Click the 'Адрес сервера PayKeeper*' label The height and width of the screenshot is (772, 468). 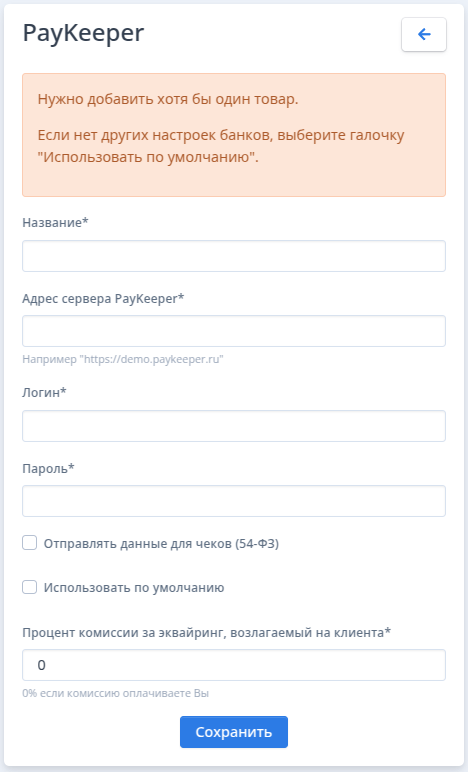coord(103,299)
